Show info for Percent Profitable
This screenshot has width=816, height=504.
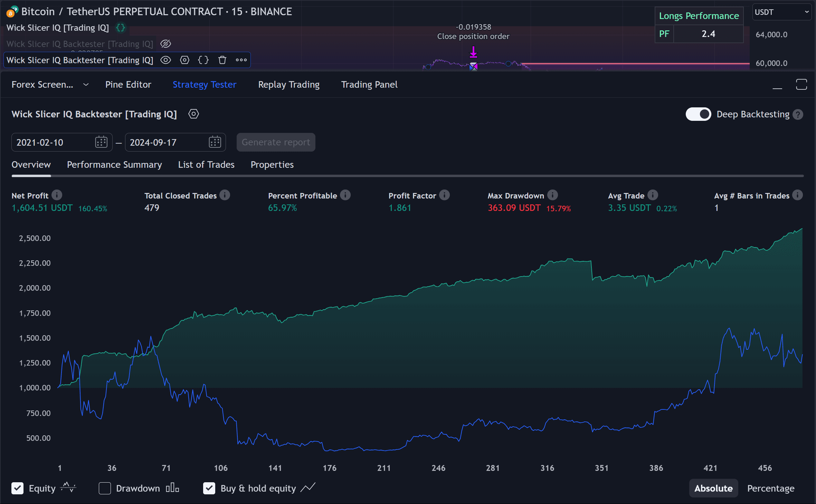[345, 195]
